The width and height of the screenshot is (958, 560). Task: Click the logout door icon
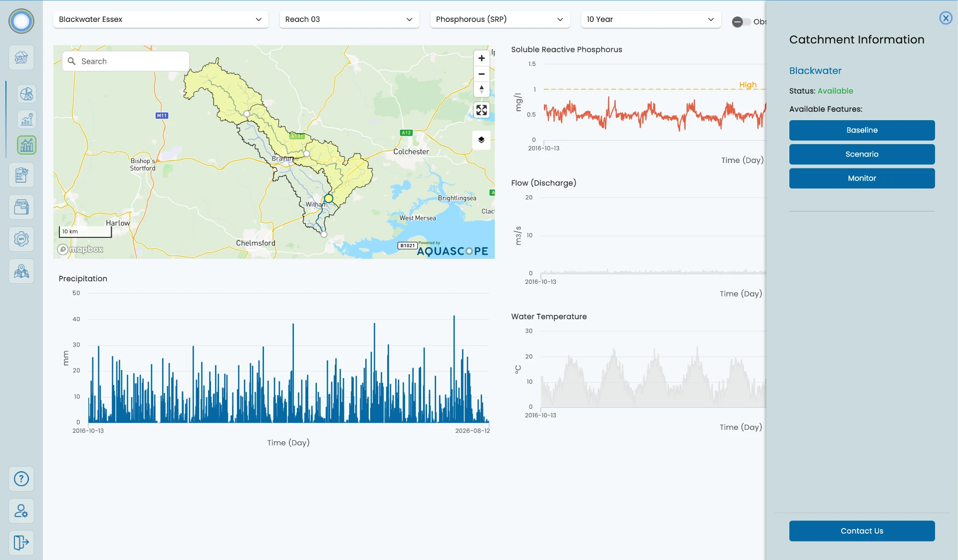pyautogui.click(x=21, y=543)
